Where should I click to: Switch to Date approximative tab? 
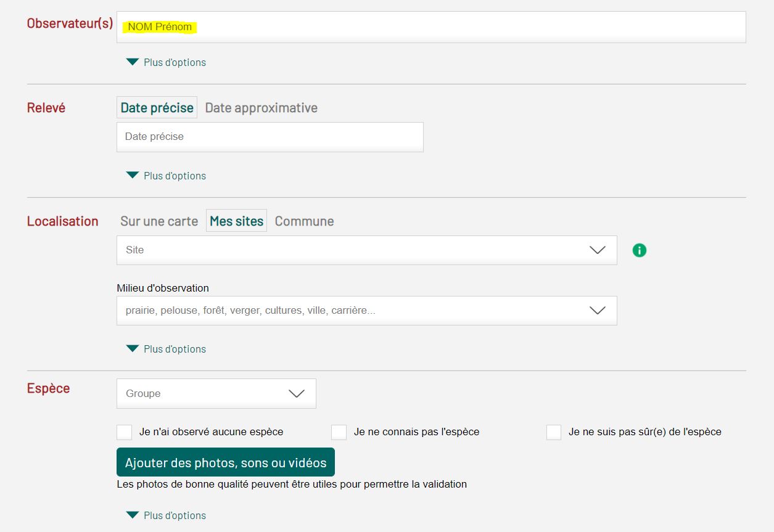261,108
